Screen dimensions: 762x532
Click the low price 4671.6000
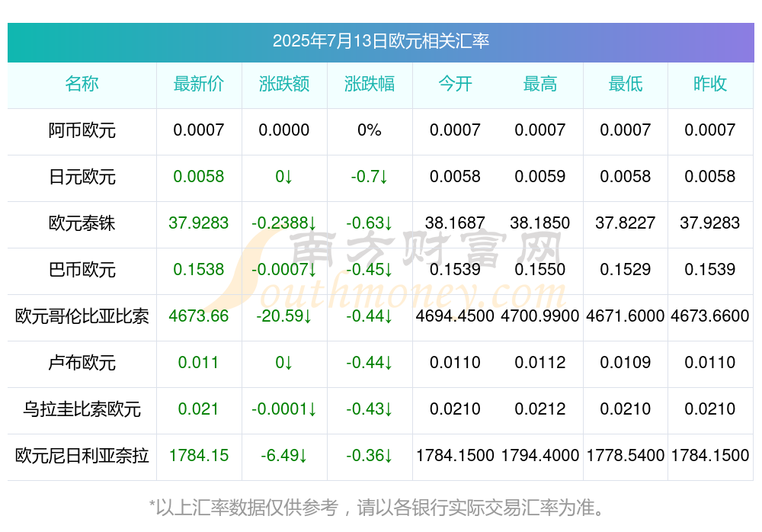626,316
